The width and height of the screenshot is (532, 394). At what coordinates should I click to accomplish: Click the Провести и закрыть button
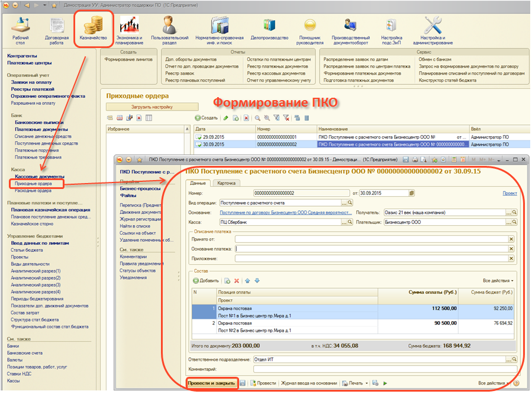coord(212,383)
